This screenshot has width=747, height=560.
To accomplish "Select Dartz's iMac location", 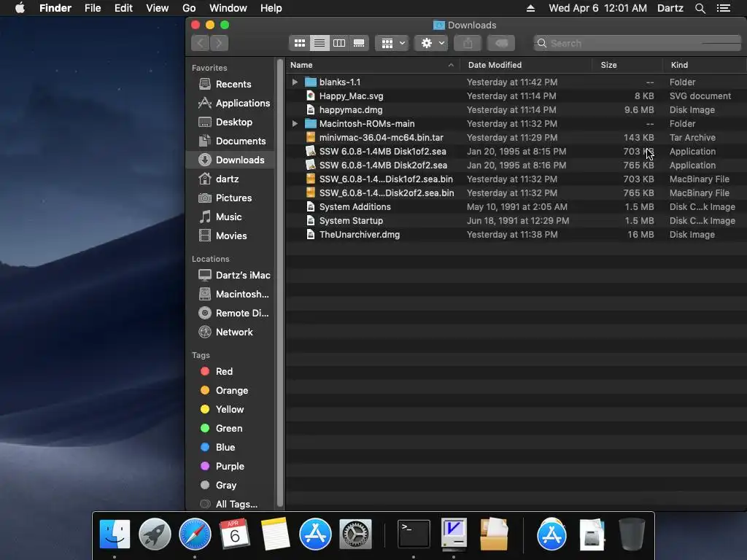I will (231, 275).
